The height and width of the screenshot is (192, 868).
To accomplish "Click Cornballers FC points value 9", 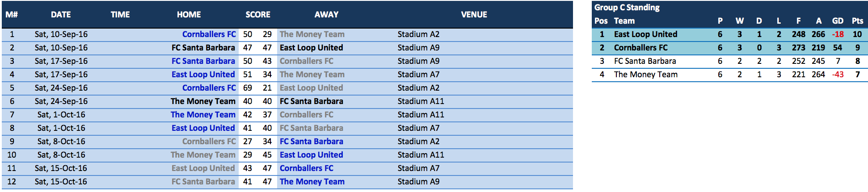I will tap(857, 48).
